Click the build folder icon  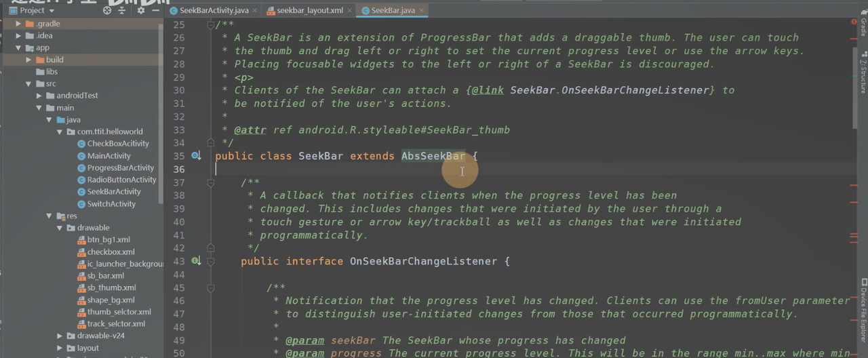(39, 60)
